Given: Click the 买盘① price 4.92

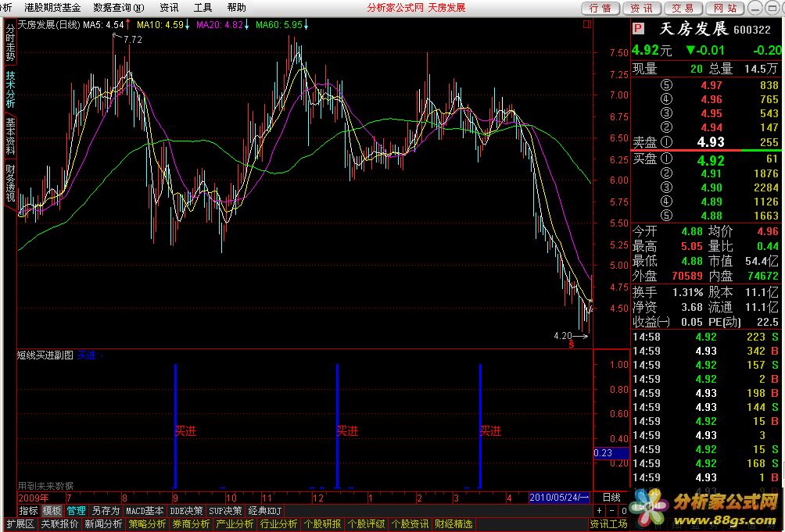Looking at the screenshot, I should (x=711, y=160).
